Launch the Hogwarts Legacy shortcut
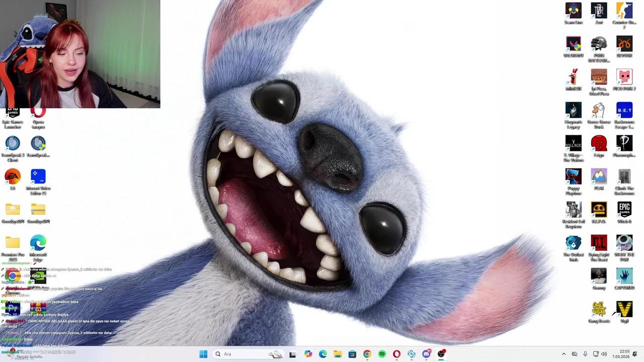Screen dimensions: 644x362 573,115
